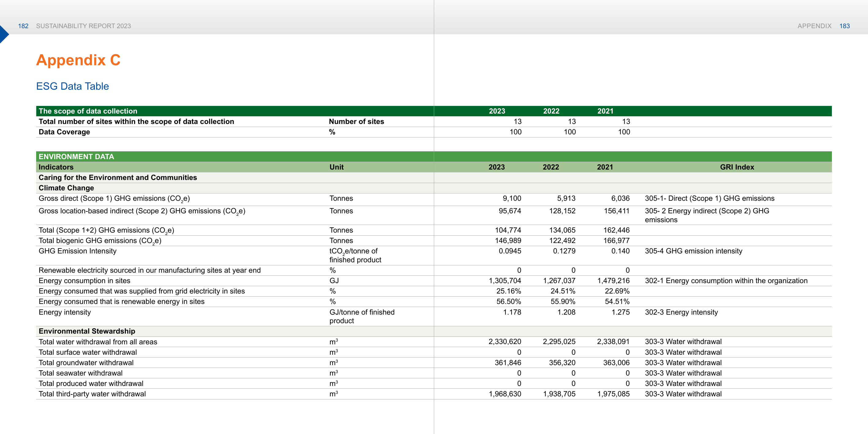This screenshot has height=434, width=868.
Task: Click the biogenic 2021 value 166,977
Action: click(617, 241)
